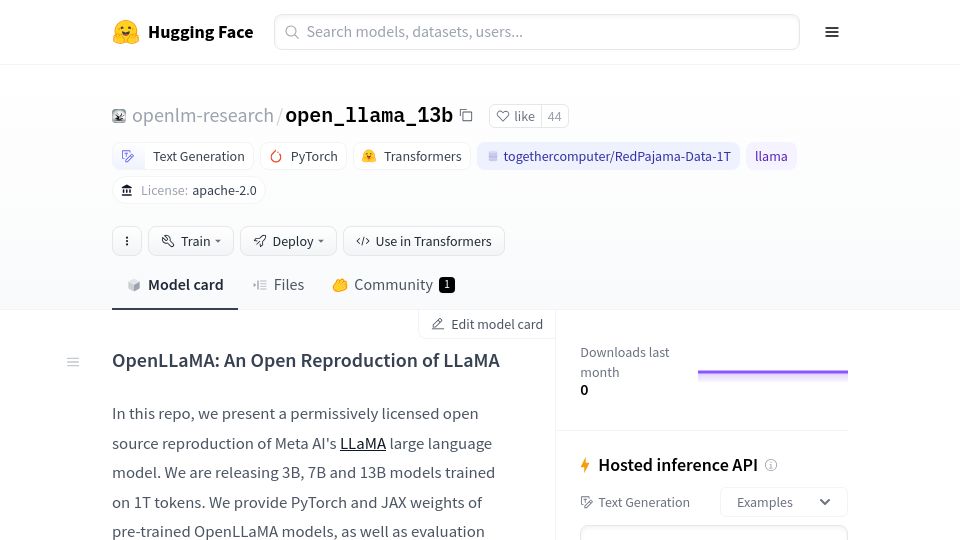Screen dimensions: 960x540
Task: Click Use in Transformers button
Action: click(x=424, y=241)
